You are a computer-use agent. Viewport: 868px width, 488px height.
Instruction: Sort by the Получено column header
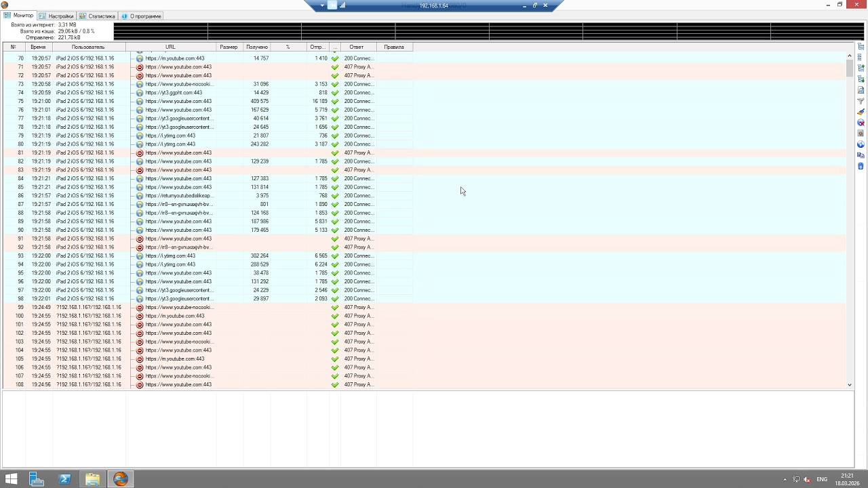coord(257,47)
